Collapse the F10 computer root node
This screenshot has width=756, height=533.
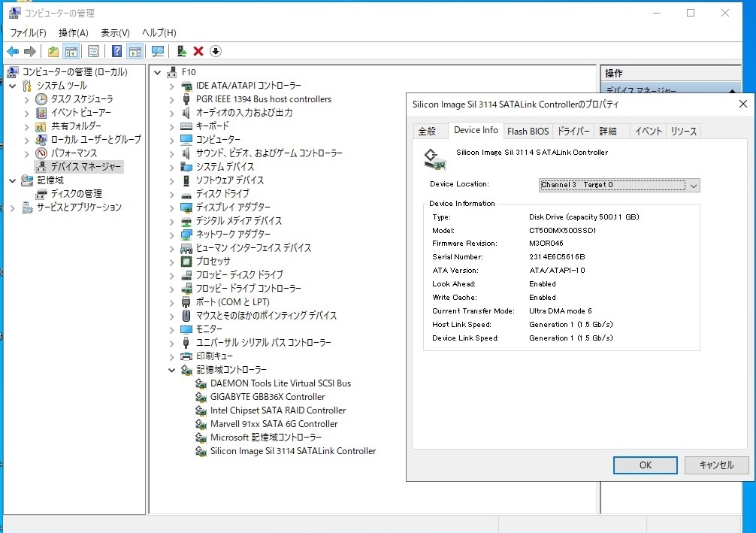coord(157,73)
